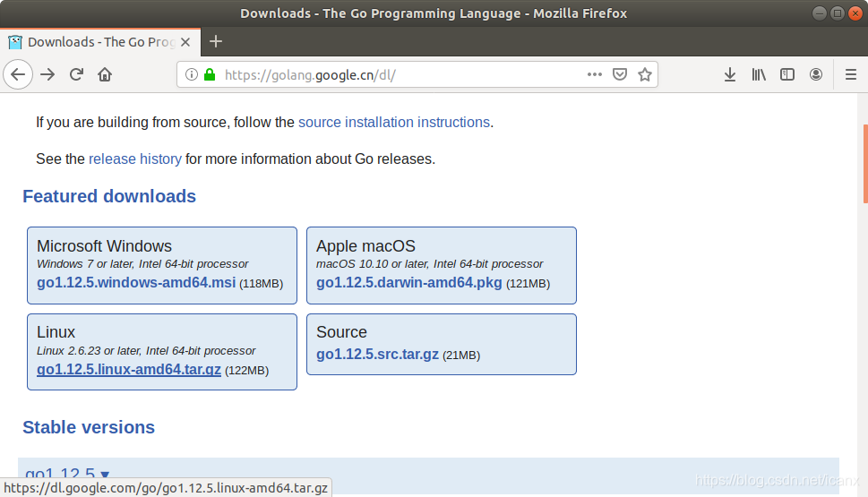This screenshot has height=497, width=868.
Task: Open the Downloads toolbar arrow
Action: click(730, 74)
